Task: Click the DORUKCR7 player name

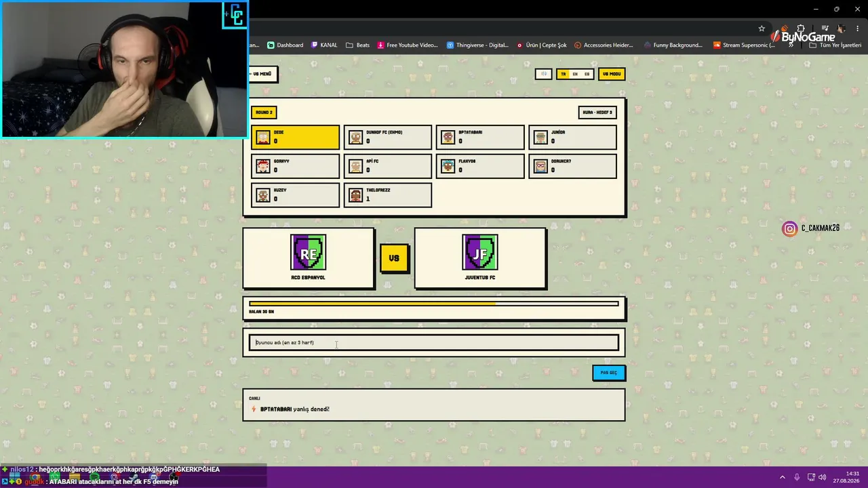Action: [561, 161]
